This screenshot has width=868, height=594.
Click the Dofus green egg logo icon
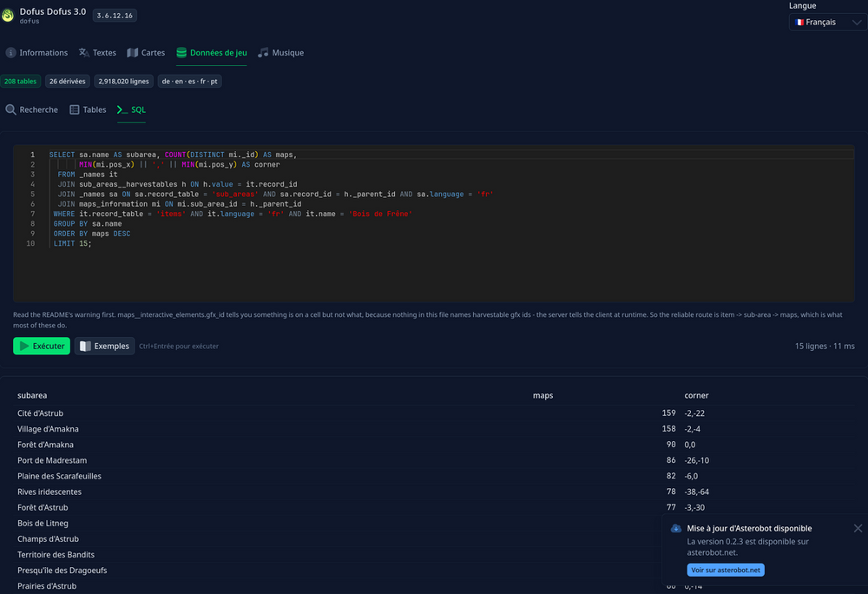(x=8, y=15)
